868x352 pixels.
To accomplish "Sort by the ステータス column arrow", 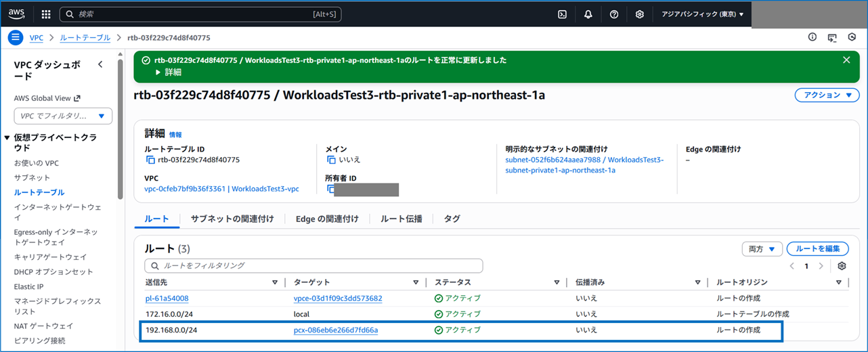I will click(x=557, y=282).
